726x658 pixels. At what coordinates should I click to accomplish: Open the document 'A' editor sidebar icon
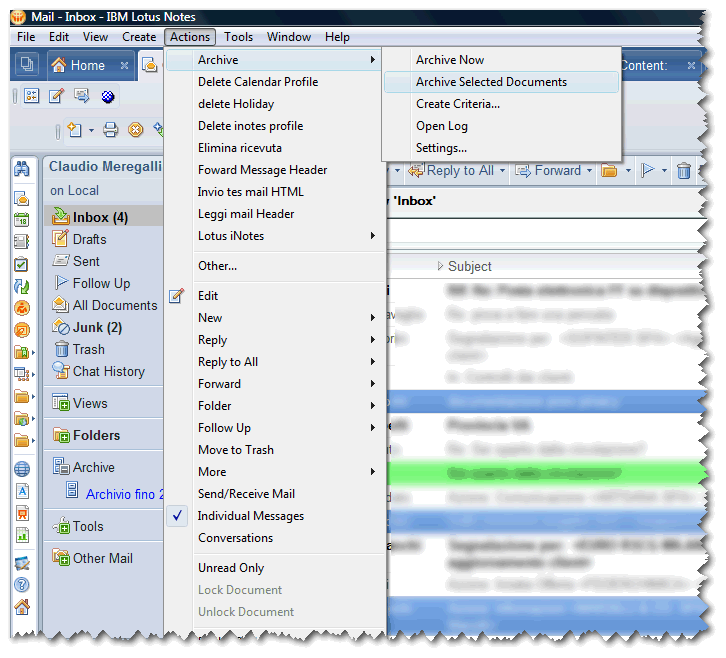pos(22,491)
